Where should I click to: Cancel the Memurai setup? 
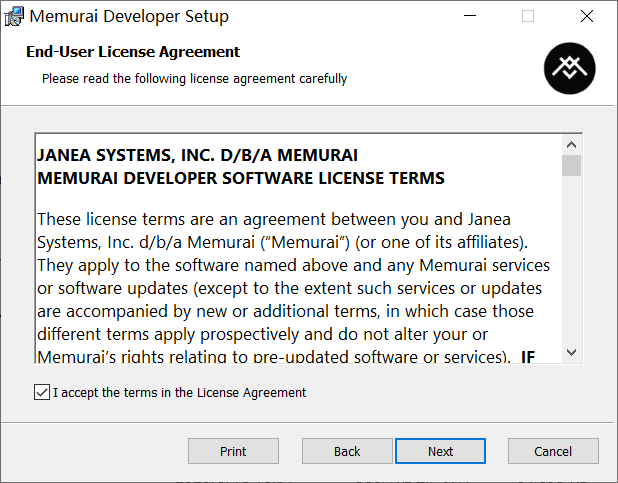pyautogui.click(x=553, y=451)
